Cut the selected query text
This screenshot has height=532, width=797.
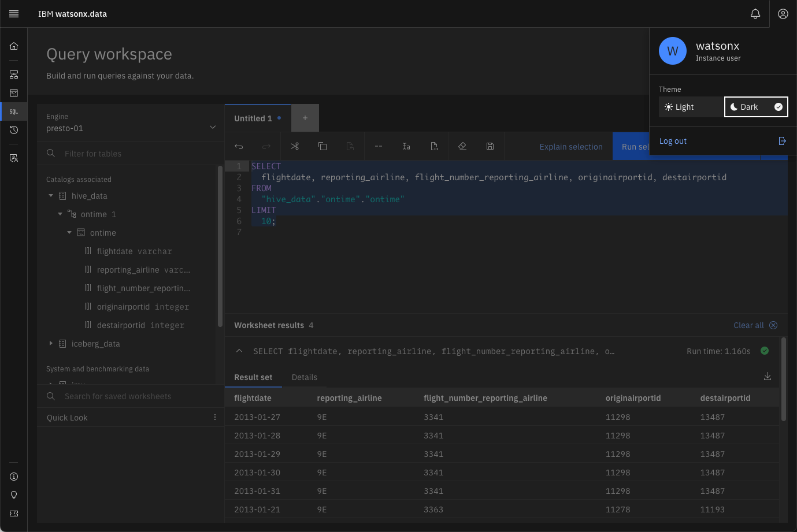pos(295,146)
